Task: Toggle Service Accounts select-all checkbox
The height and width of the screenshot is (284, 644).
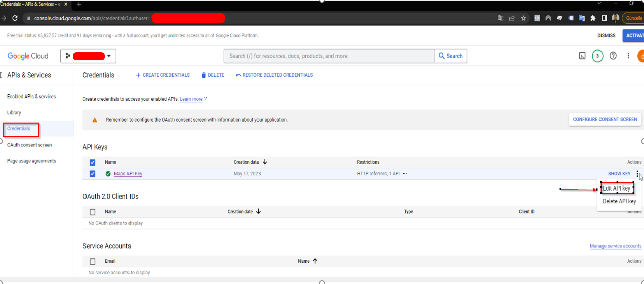Action: (92, 261)
